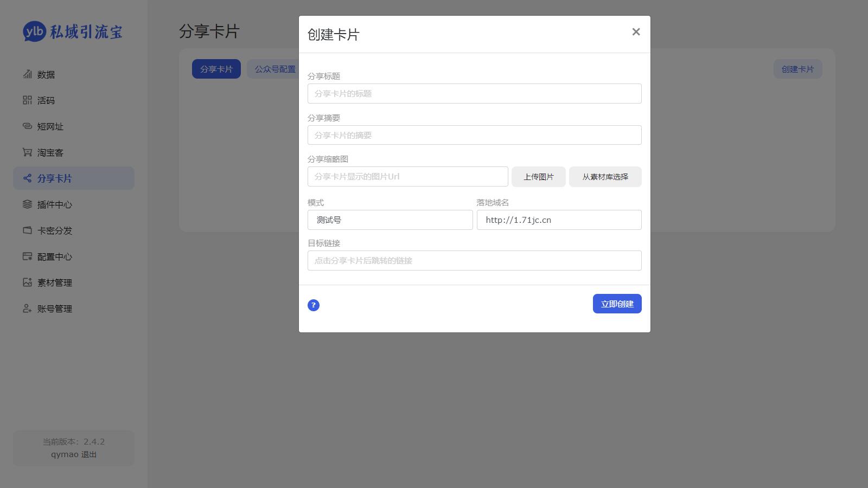
Task: Switch to the 公众号配置 tab
Action: point(275,69)
